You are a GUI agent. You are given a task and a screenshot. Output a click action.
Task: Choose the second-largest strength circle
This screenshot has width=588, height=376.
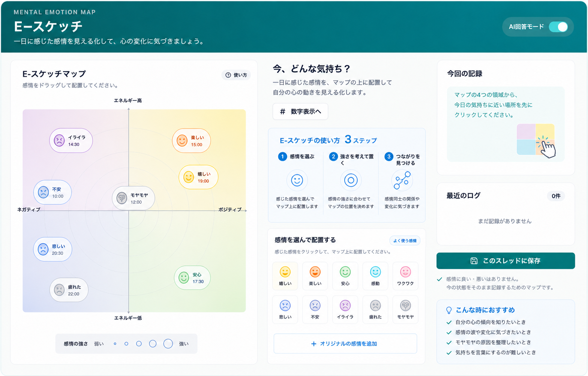pyautogui.click(x=153, y=344)
